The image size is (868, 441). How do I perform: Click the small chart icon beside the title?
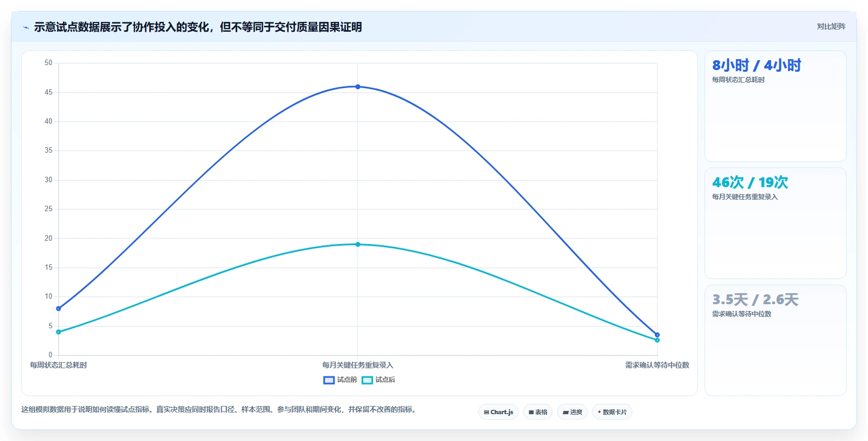click(x=26, y=27)
